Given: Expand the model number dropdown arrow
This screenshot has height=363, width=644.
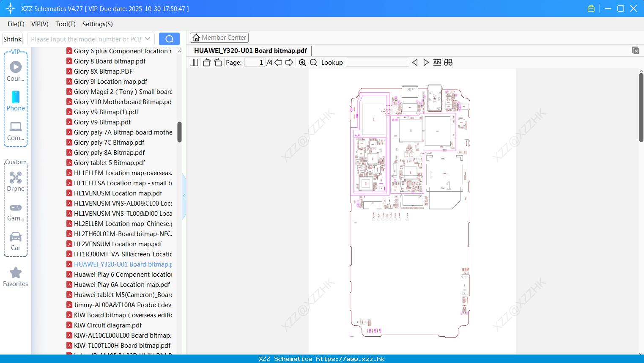Looking at the screenshot, I should point(148,39).
